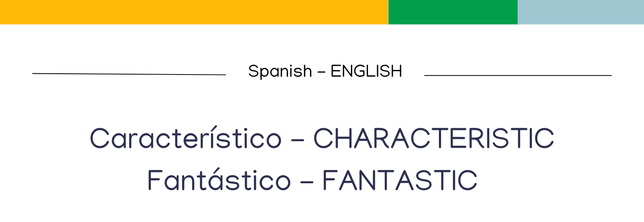Screen dimensions: 644x222
Task: Click the final C of FANTASTIC
Action: tap(466, 181)
